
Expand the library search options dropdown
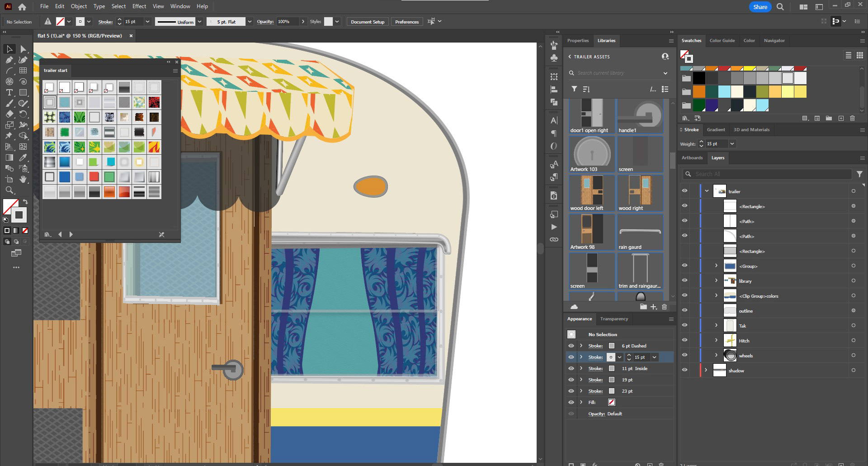[x=665, y=73]
